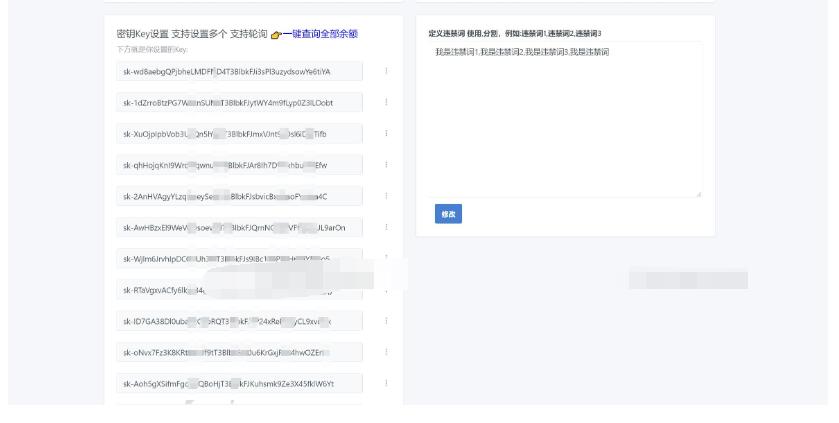839x423 pixels.
Task: Open options menu for key sk-ID7GA38Dl0uba
Action: (386, 321)
